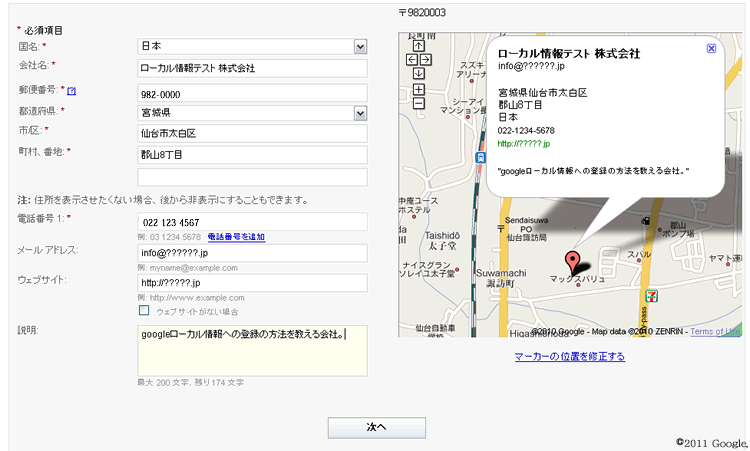750x451 pixels.
Task: Click the red location marker on the map
Action: tap(572, 261)
